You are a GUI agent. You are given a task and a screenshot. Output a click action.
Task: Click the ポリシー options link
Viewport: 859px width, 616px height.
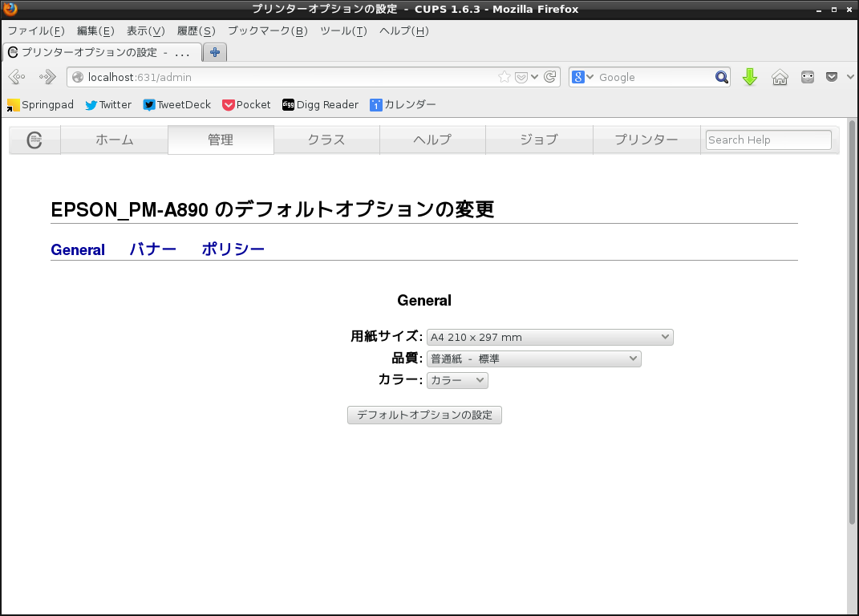point(233,249)
